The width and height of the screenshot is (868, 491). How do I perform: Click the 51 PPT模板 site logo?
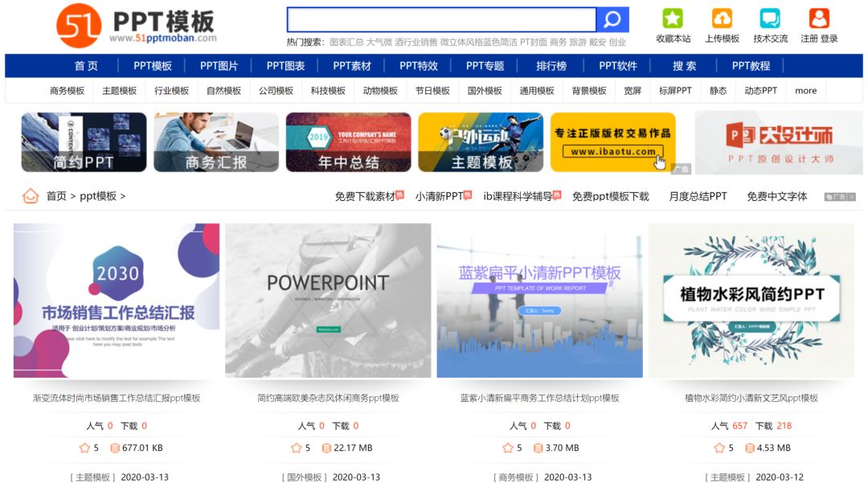coord(137,26)
